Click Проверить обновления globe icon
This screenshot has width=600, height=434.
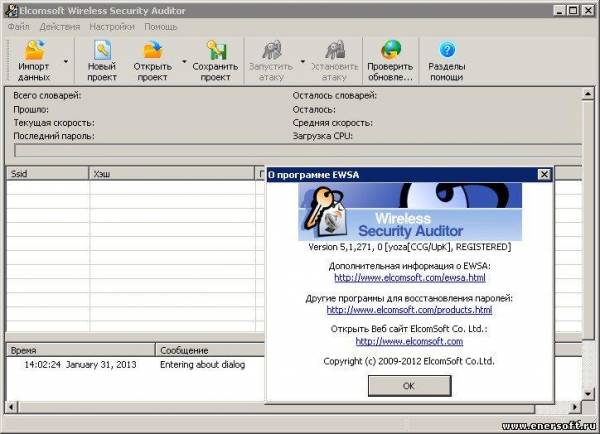coord(390,50)
